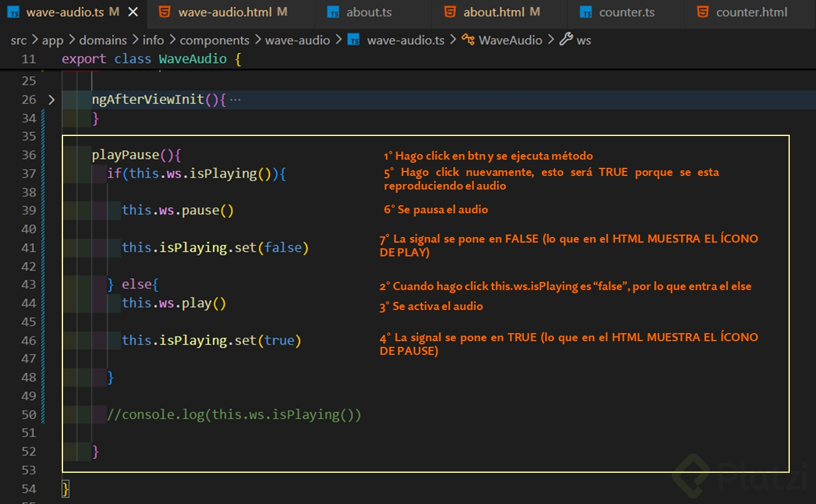Open the domains breadcrumb folder
This screenshot has width=816, height=504.
pos(103,40)
